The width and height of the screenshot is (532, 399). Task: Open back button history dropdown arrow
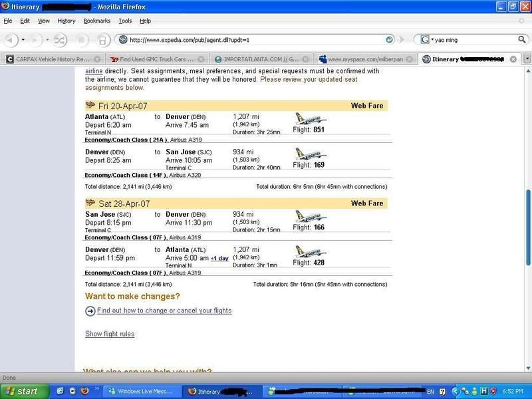[23, 40]
